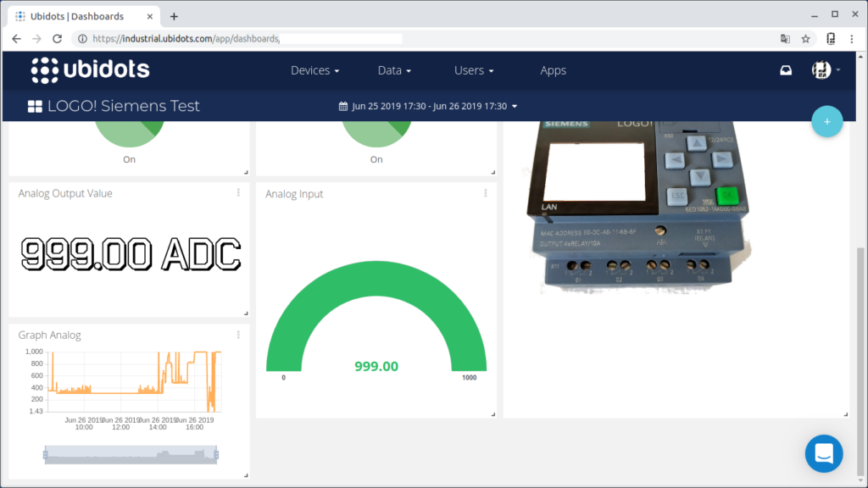The width and height of the screenshot is (868, 488).
Task: Reload the page with refresh icon
Action: pos(57,39)
